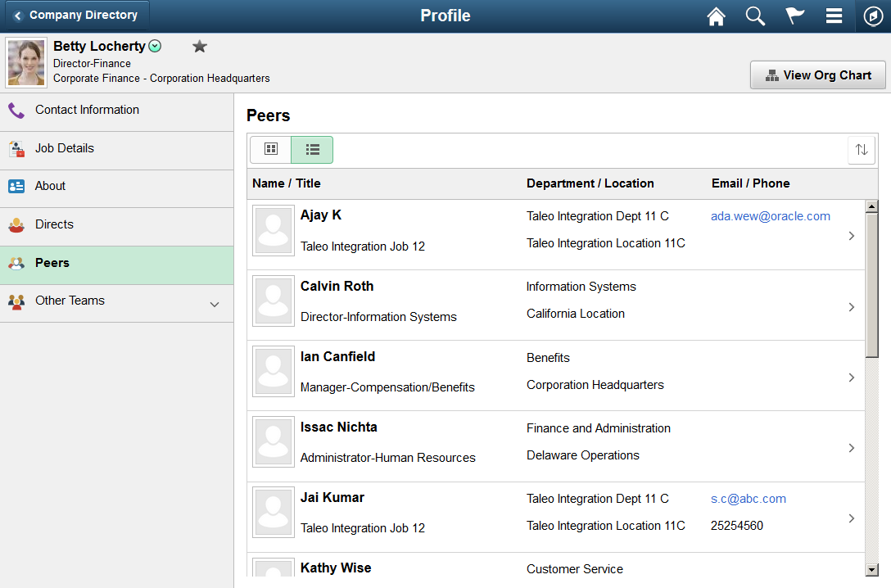Click Betty Locherty's profile photo
891x588 pixels.
click(26, 62)
